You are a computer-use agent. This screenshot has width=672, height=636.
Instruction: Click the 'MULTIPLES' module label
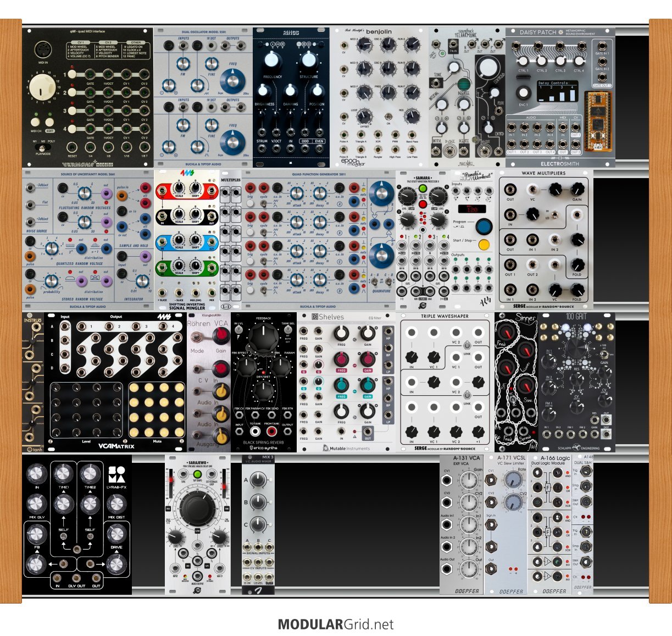[231, 180]
